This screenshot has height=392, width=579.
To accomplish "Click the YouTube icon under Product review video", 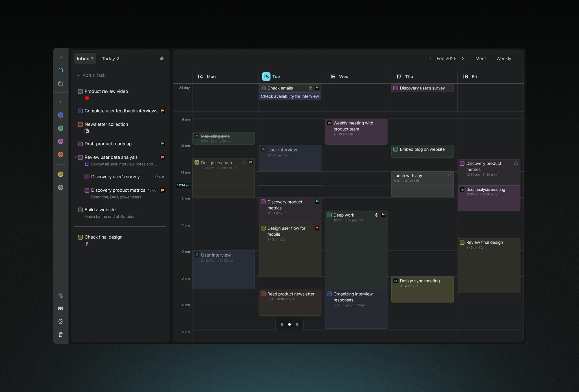I will [x=87, y=98].
